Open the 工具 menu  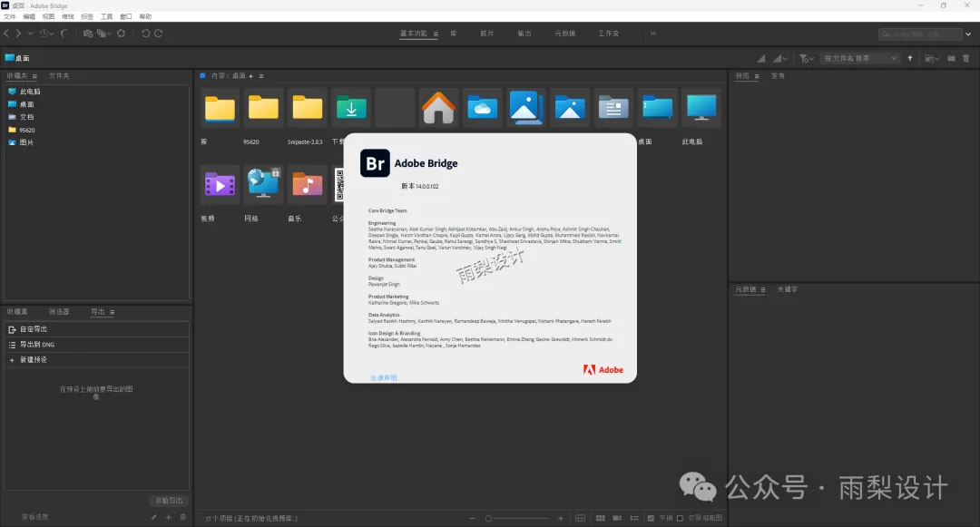pyautogui.click(x=107, y=16)
